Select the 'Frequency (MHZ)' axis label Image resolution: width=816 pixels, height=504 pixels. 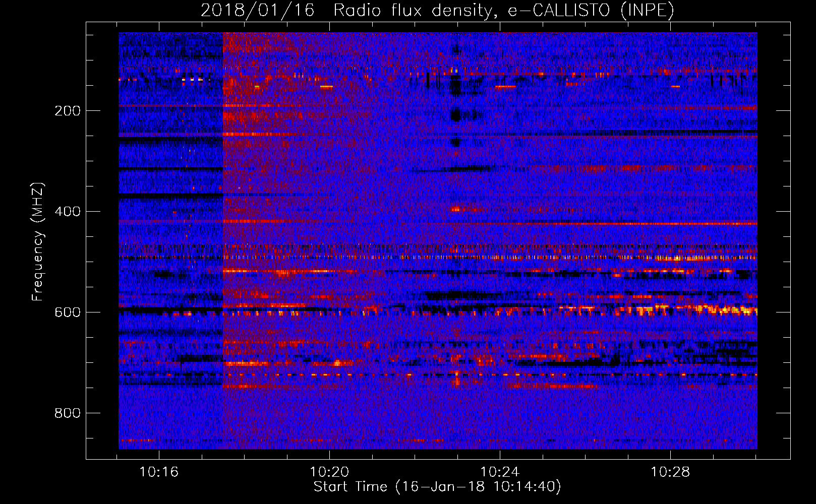coord(38,241)
